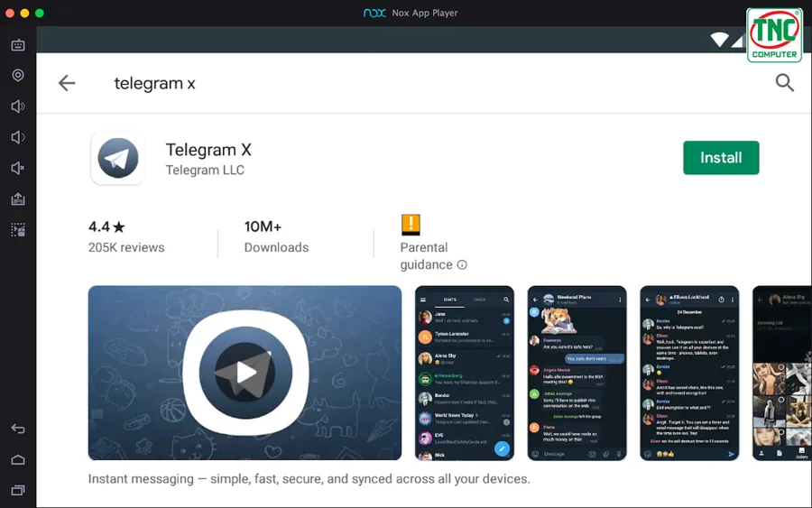The width and height of the screenshot is (812, 508).
Task: Click the Wi-Fi status icon
Action: [719, 40]
